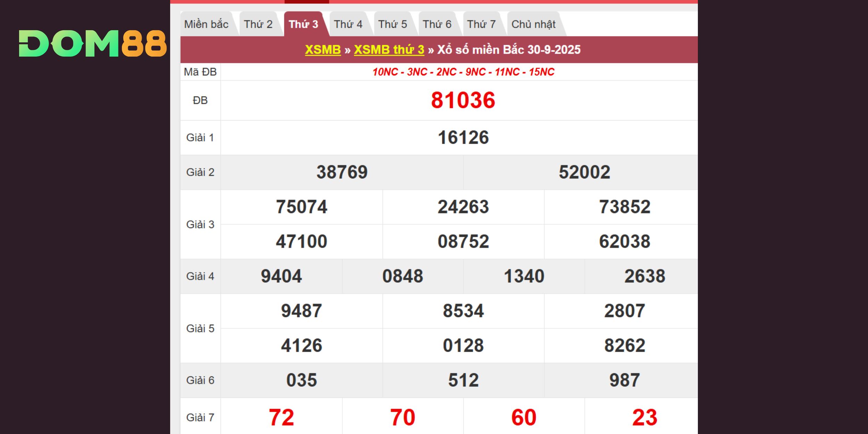Image resolution: width=868 pixels, height=434 pixels.
Task: Open the Thứ 5 tab
Action: point(392,24)
